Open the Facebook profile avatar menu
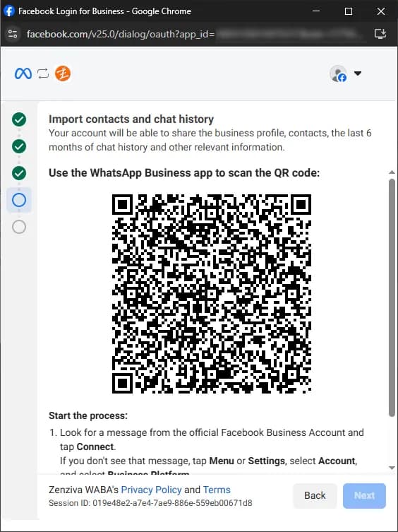The height and width of the screenshot is (532, 398). pos(338,73)
